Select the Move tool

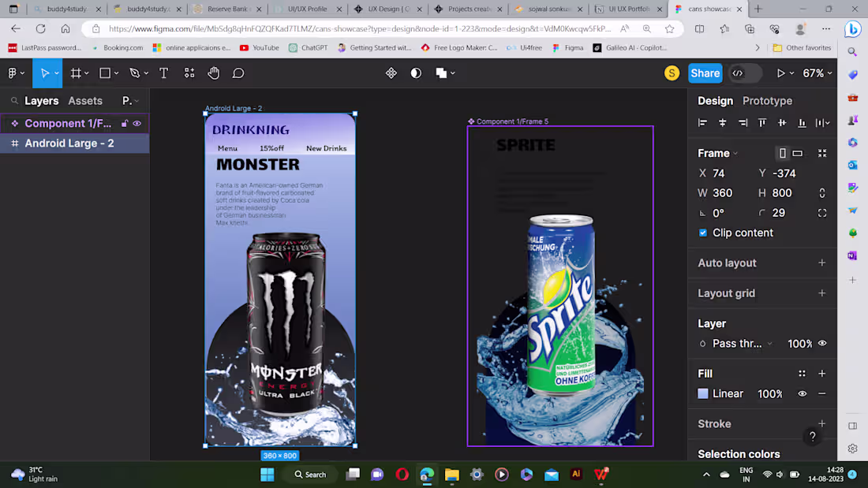(x=46, y=73)
